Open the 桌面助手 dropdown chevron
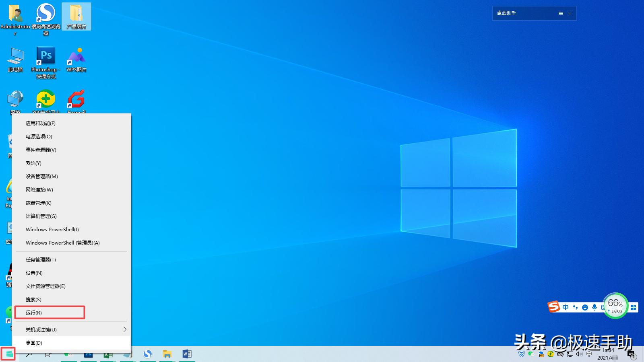644x362 pixels. (x=569, y=13)
